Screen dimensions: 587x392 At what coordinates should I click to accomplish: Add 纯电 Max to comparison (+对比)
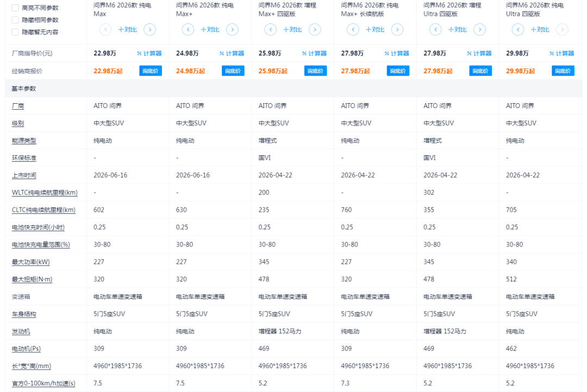point(128,29)
